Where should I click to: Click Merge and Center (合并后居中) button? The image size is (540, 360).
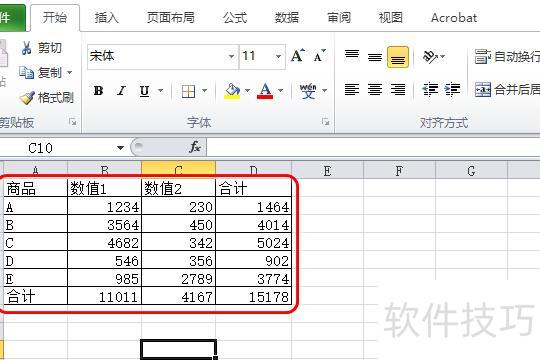click(x=507, y=90)
